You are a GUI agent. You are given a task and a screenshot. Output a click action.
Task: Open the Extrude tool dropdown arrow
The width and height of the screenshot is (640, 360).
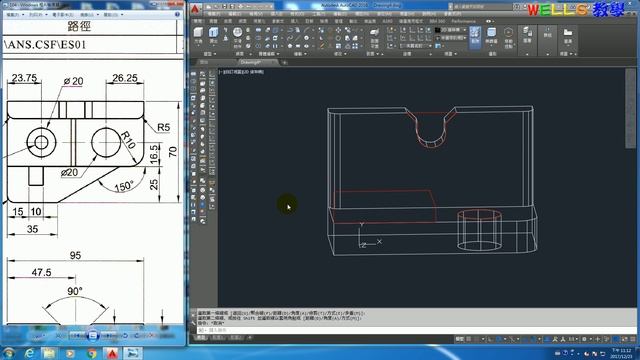coord(213,46)
